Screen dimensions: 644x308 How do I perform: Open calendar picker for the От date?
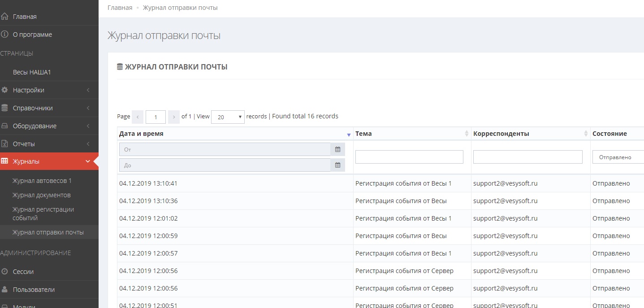pos(338,149)
